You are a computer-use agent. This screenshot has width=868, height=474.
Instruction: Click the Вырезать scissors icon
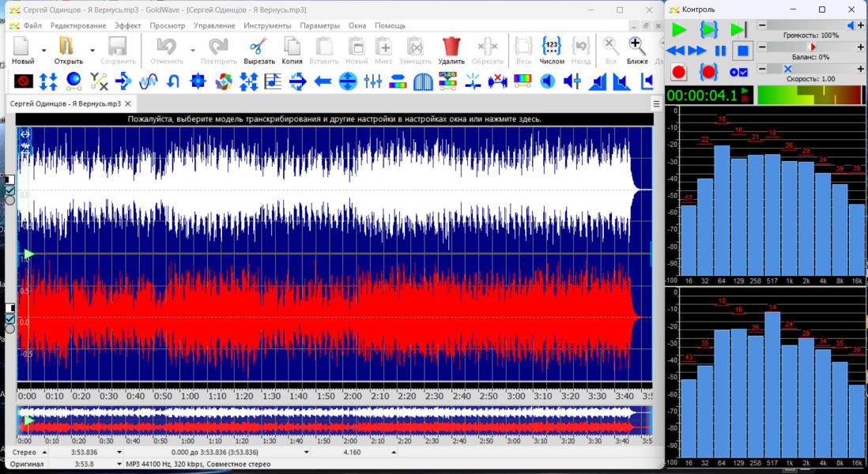[259, 47]
